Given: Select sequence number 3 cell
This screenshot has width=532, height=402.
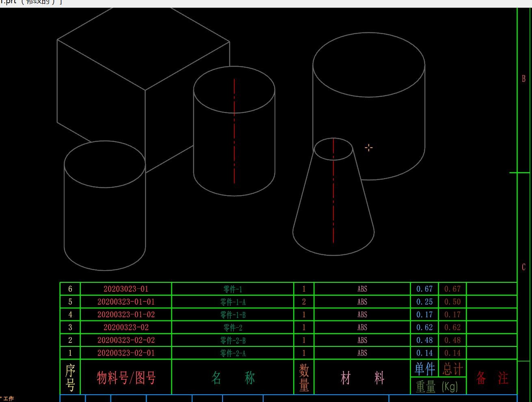Looking at the screenshot, I should coord(70,327).
